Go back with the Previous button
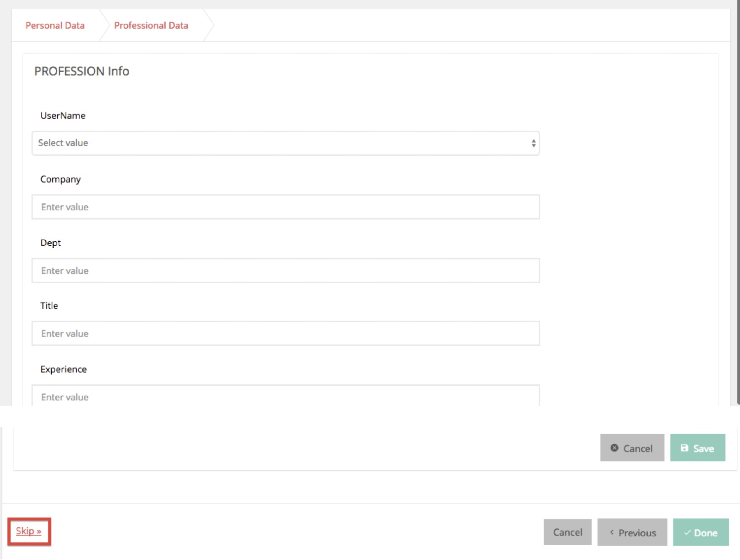The image size is (740, 560). (632, 532)
